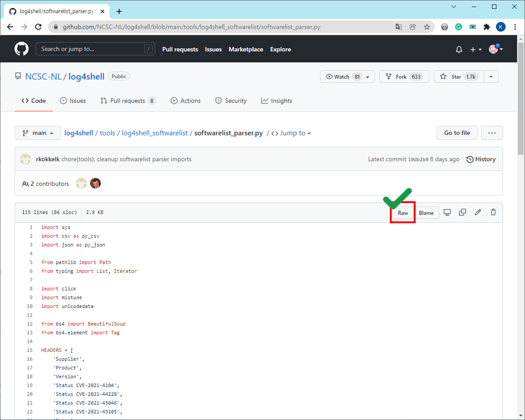525x420 pixels.
Task: Open the log4shell_softwarelist breadcrumb folder
Action: (155, 133)
